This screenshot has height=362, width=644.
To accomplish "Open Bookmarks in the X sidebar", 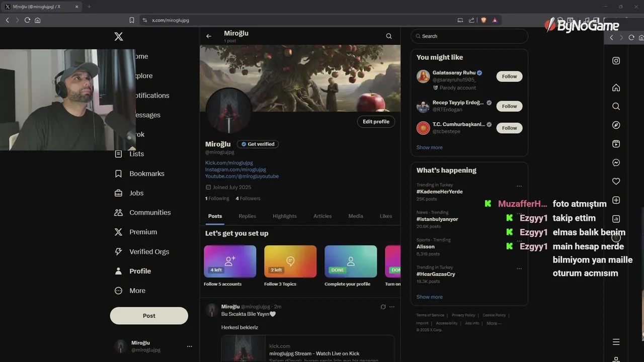I will tap(139, 173).
